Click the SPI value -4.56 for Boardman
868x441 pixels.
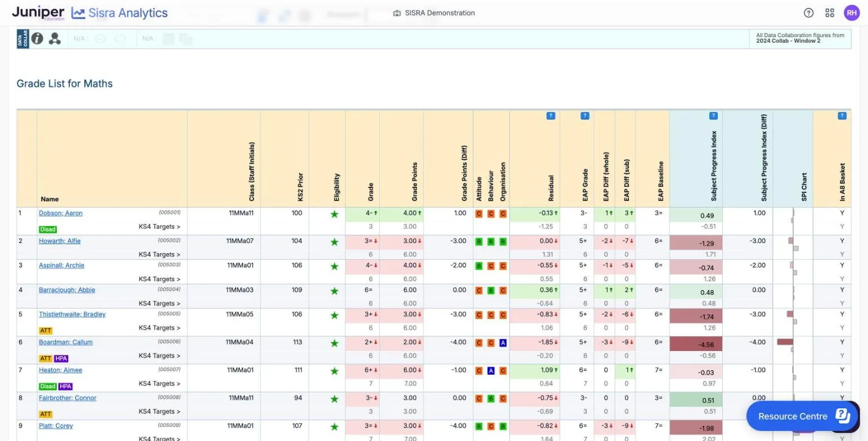point(696,344)
